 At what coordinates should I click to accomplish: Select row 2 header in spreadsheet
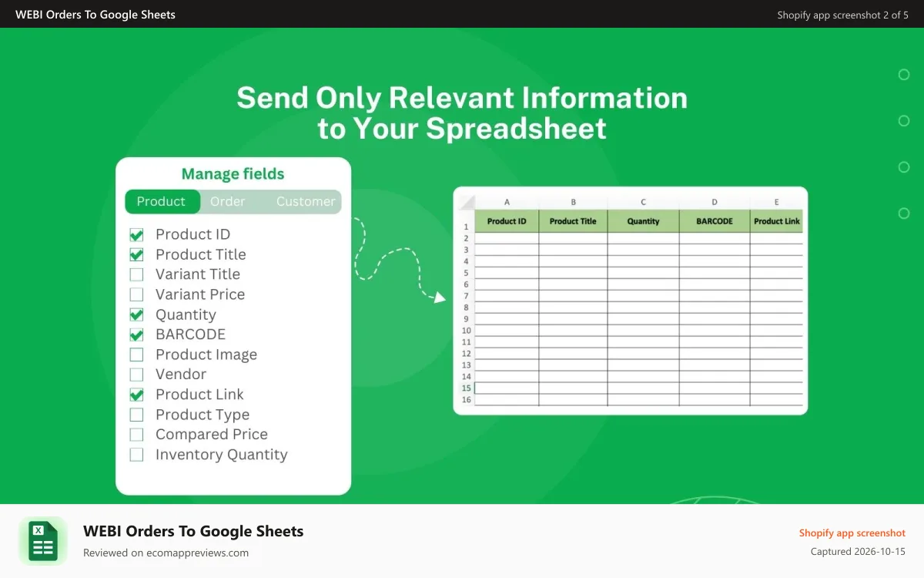pos(466,238)
